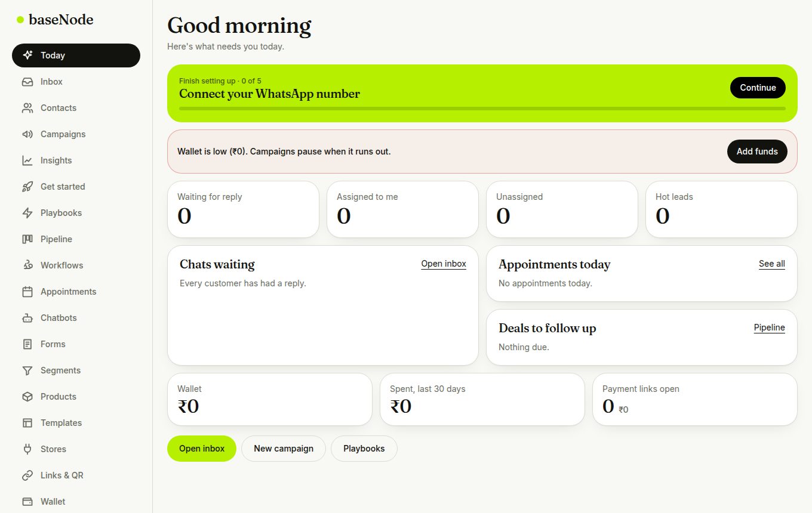The width and height of the screenshot is (812, 513).
Task: Select the Contacts people icon
Action: (x=27, y=108)
